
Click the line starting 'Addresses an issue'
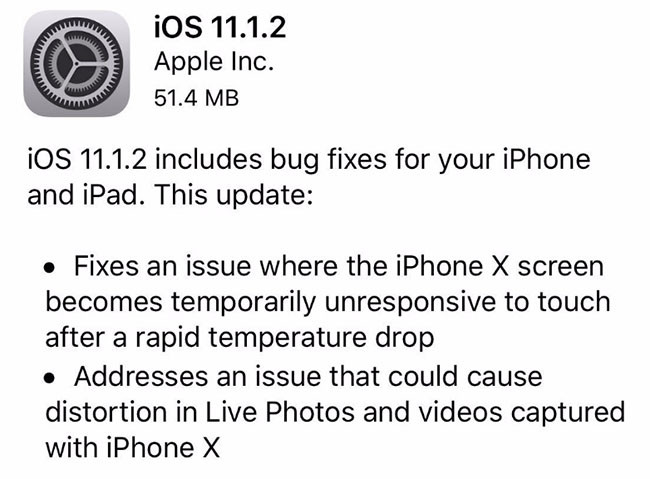(308, 377)
